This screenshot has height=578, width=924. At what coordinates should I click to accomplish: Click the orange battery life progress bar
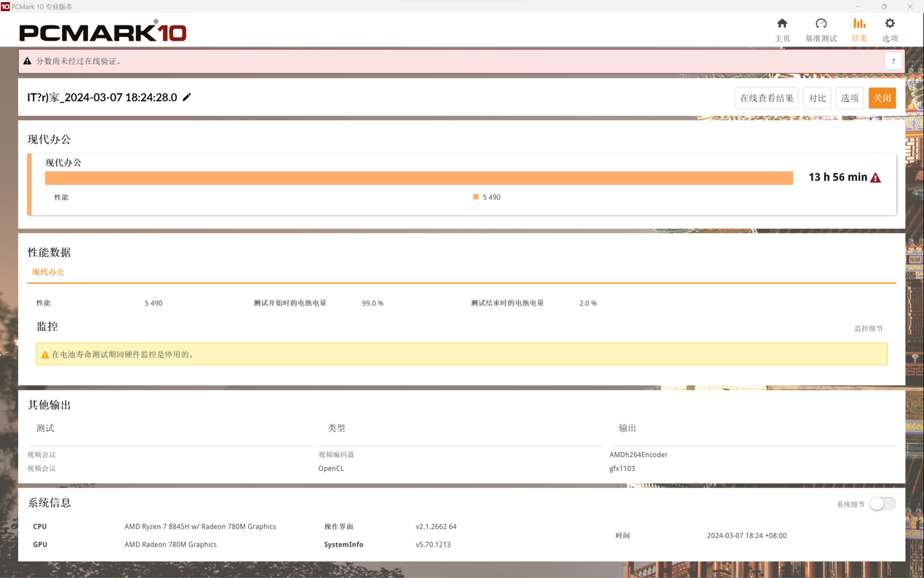[418, 178]
